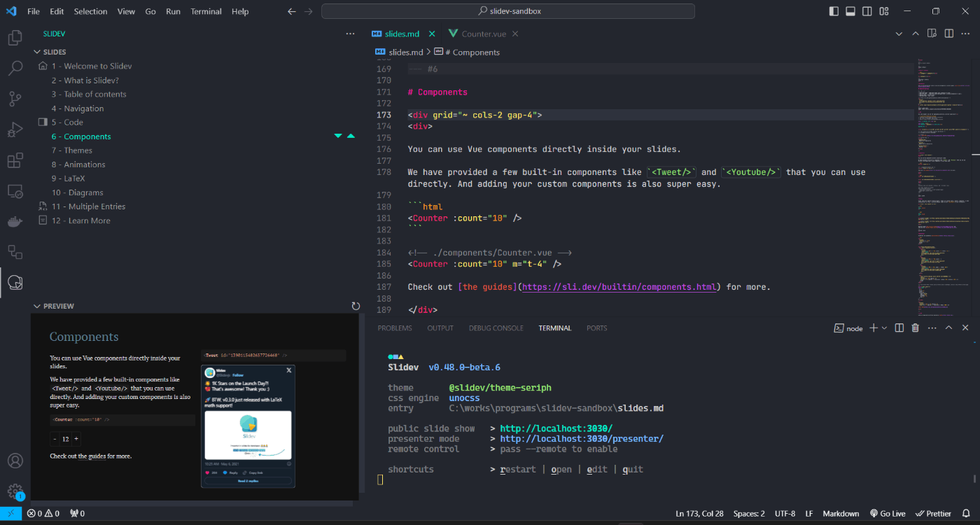Open the Explorer view in activity bar
980x525 pixels.
[15, 38]
